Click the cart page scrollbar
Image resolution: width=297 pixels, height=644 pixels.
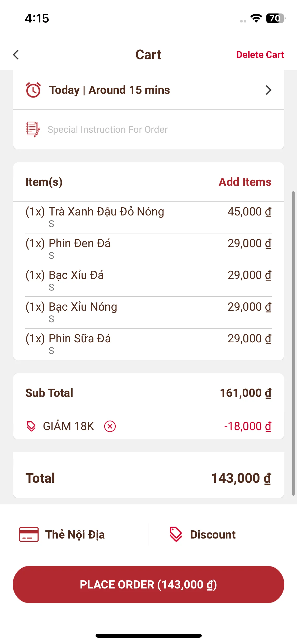tap(293, 343)
